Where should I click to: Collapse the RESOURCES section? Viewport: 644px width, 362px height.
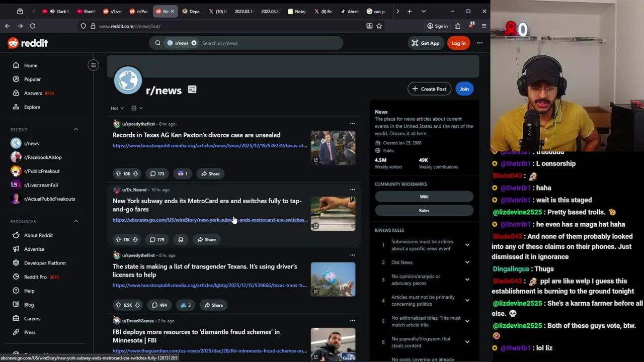[x=76, y=221]
